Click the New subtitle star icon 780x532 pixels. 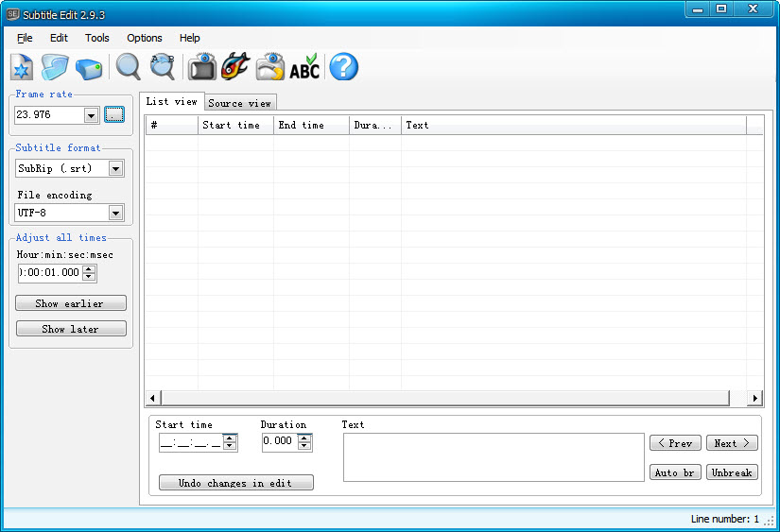22,67
